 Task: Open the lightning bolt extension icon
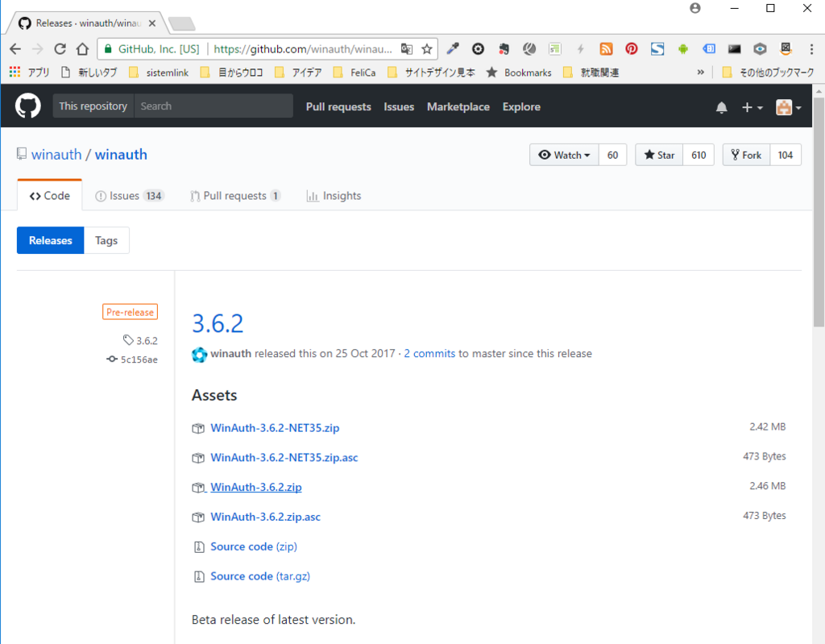pyautogui.click(x=580, y=49)
